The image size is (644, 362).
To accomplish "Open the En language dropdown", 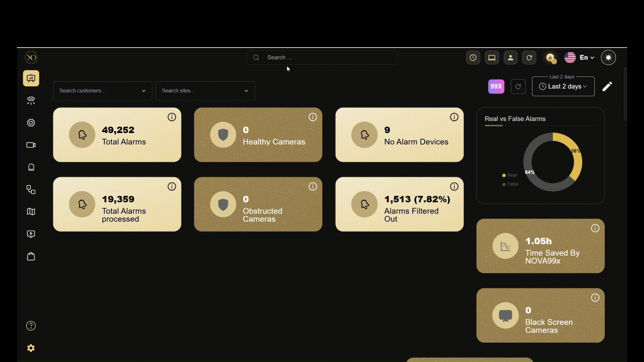I will tap(587, 58).
